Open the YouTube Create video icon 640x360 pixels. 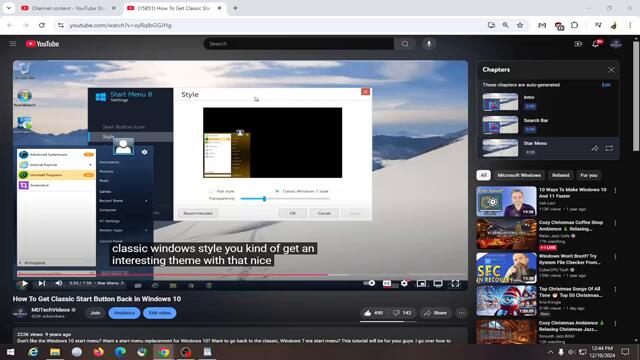click(578, 44)
